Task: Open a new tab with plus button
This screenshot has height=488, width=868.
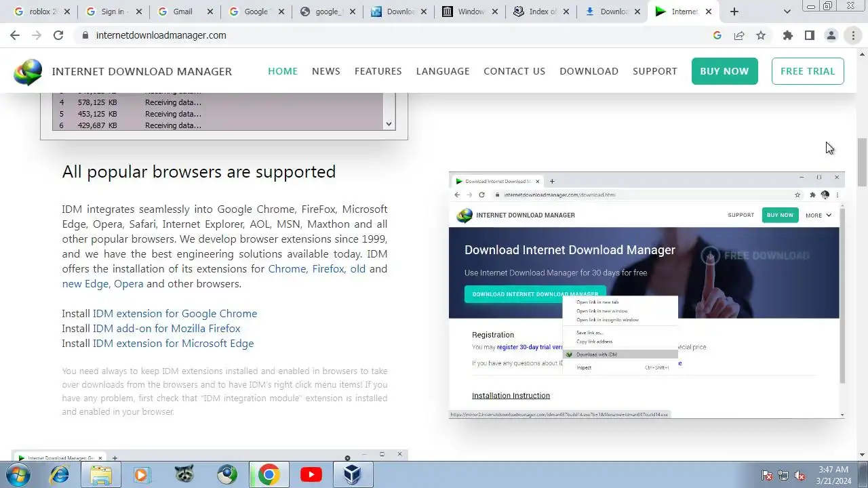Action: click(734, 12)
